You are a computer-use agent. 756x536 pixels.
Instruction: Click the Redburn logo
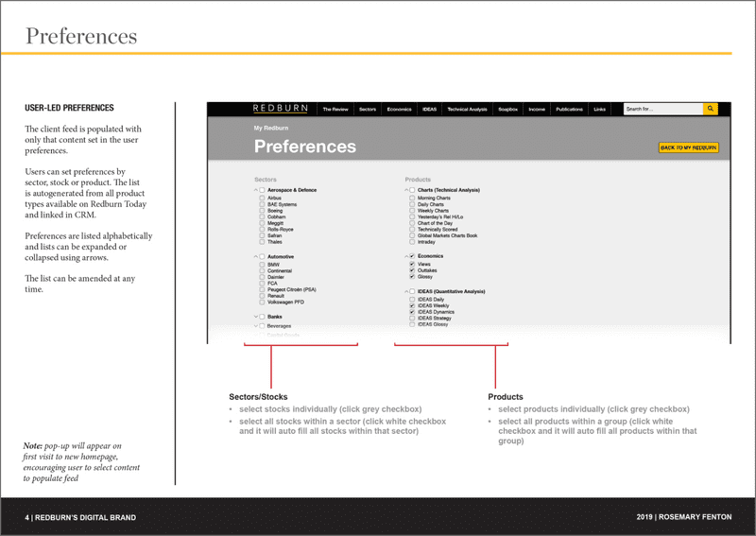(x=280, y=109)
